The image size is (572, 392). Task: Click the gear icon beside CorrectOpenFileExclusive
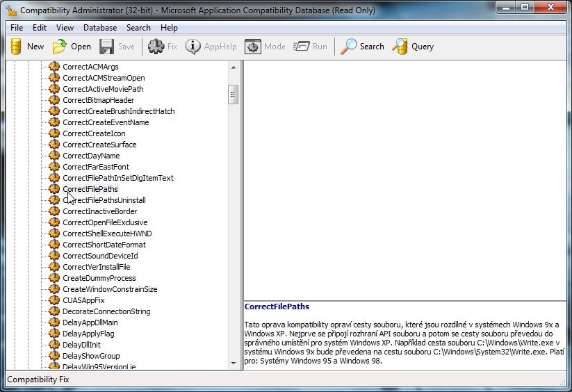click(54, 222)
